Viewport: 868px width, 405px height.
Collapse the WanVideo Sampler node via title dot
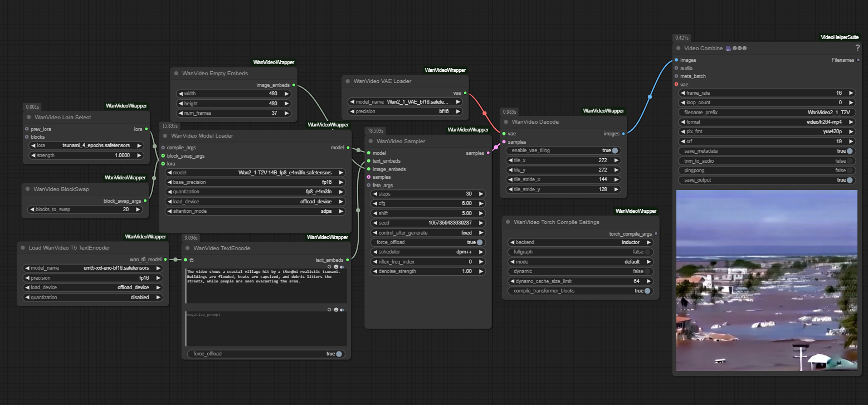pos(370,141)
